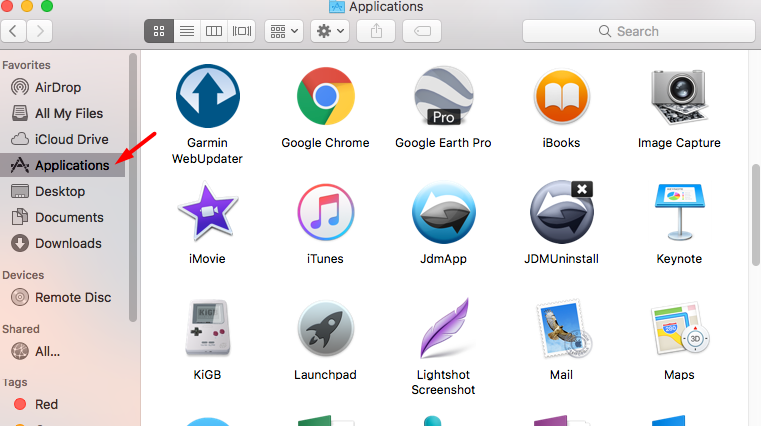The height and width of the screenshot is (426, 761).
Task: Click the main content scrollbar thumb
Action: tap(756, 215)
